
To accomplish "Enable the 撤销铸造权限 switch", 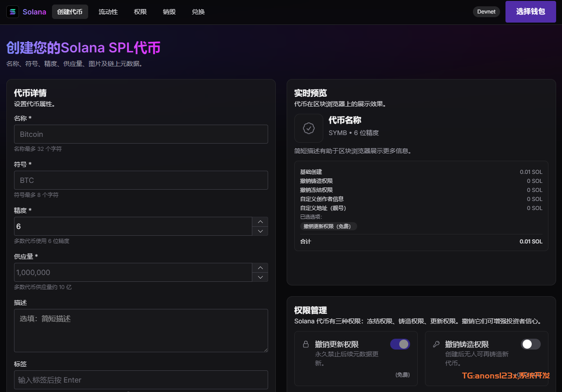I will [530, 344].
